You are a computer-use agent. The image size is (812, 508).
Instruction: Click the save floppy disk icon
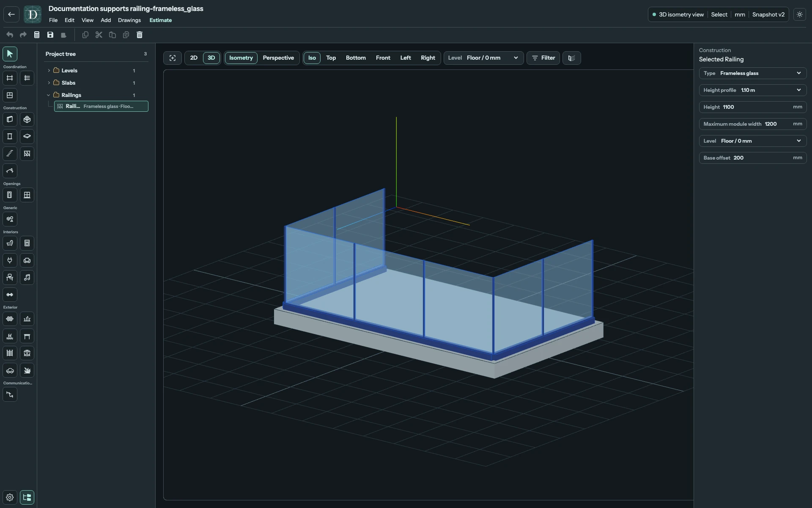coord(50,35)
